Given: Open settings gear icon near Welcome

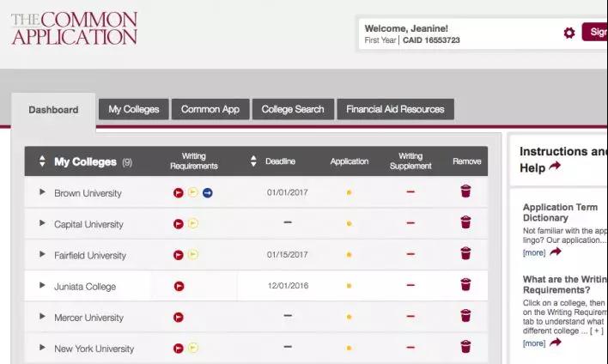Looking at the screenshot, I should pyautogui.click(x=568, y=33).
